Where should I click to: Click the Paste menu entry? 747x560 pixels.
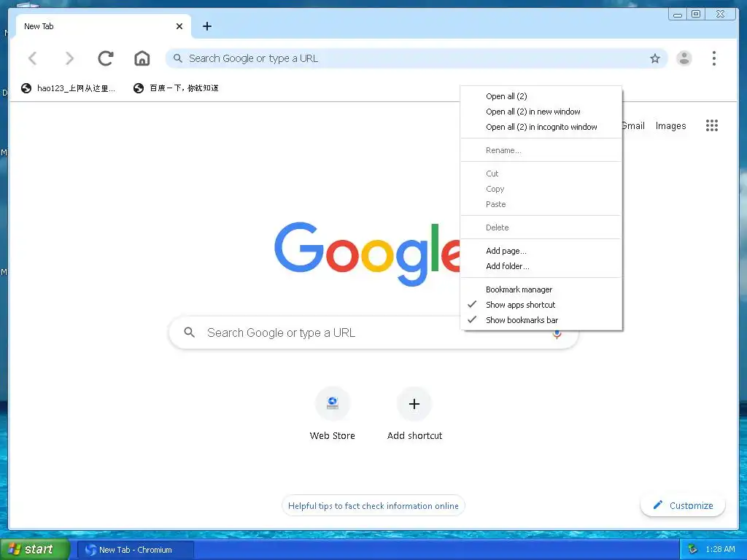[541, 204]
